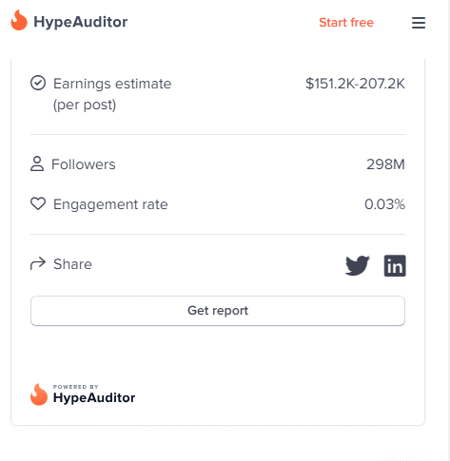450x461 pixels.
Task: Share on LinkedIn icon
Action: pos(395,266)
